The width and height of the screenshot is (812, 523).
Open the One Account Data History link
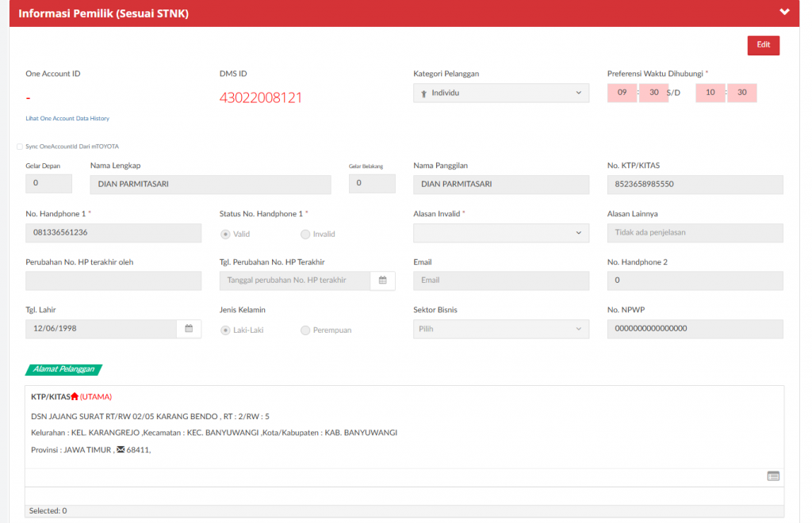(67, 118)
